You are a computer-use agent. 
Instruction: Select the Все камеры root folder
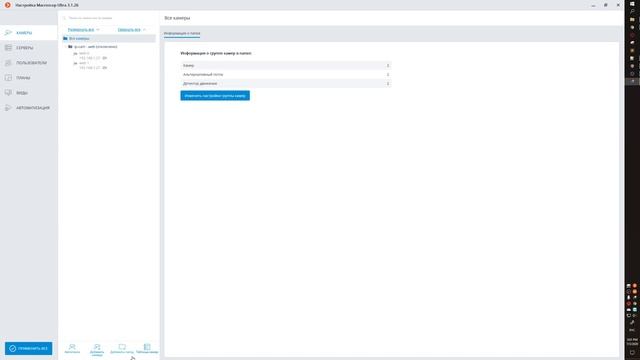[109, 38]
